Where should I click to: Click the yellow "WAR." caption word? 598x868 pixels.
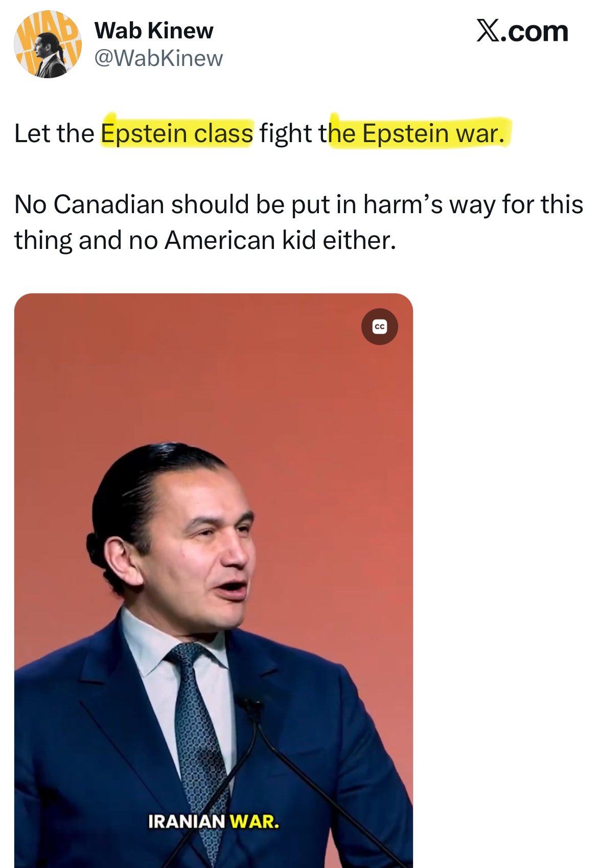[254, 822]
